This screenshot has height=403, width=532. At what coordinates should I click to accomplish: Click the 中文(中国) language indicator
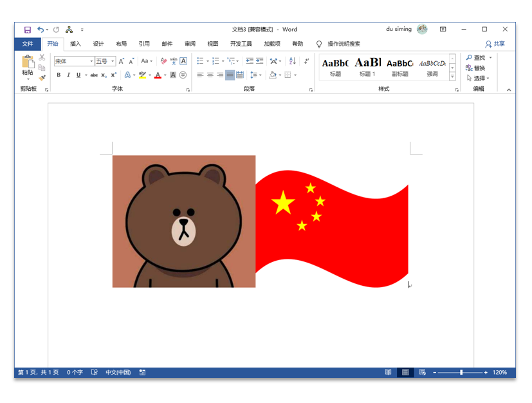click(118, 373)
